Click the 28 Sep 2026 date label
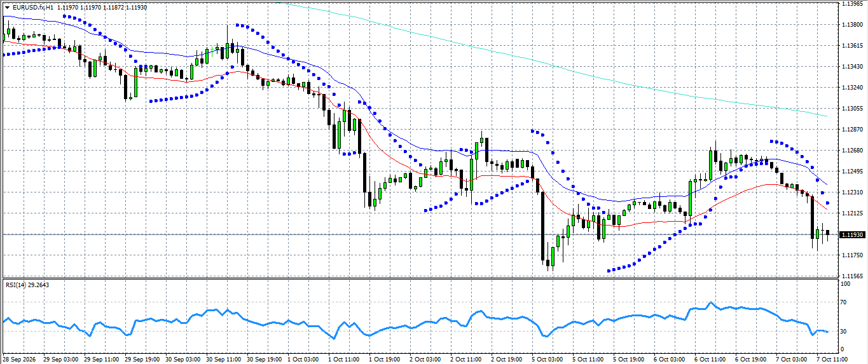The height and width of the screenshot is (364, 868). [18, 359]
